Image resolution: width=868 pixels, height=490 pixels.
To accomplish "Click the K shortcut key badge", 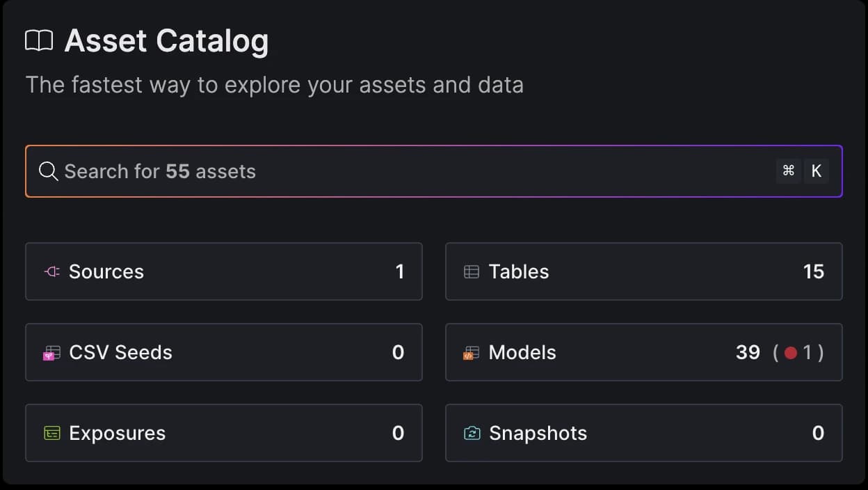I will [817, 171].
